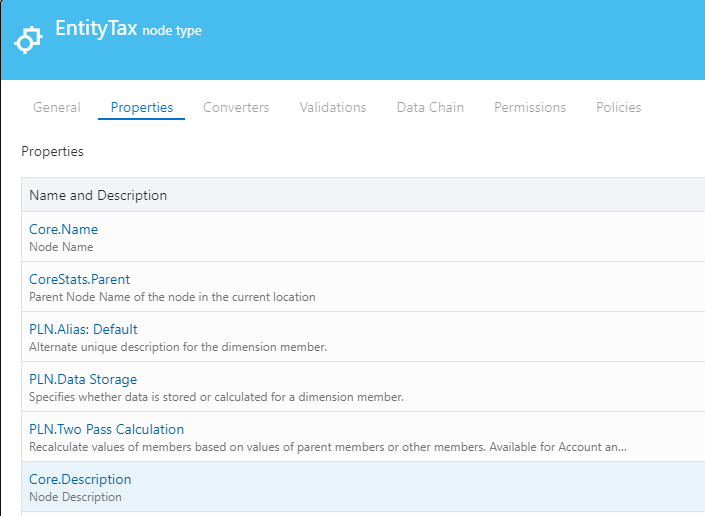Open the PLN.Two Pass Calculation property
This screenshot has height=516, width=705.
point(106,429)
